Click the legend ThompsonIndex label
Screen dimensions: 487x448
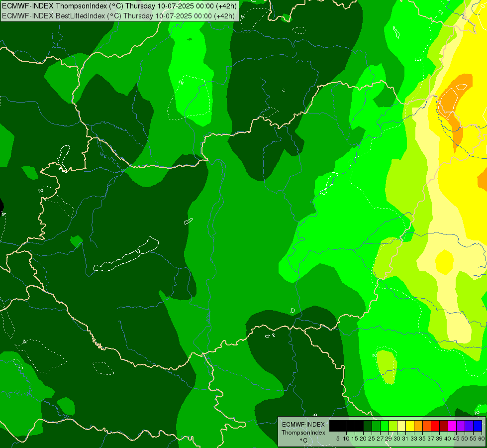click(x=303, y=433)
